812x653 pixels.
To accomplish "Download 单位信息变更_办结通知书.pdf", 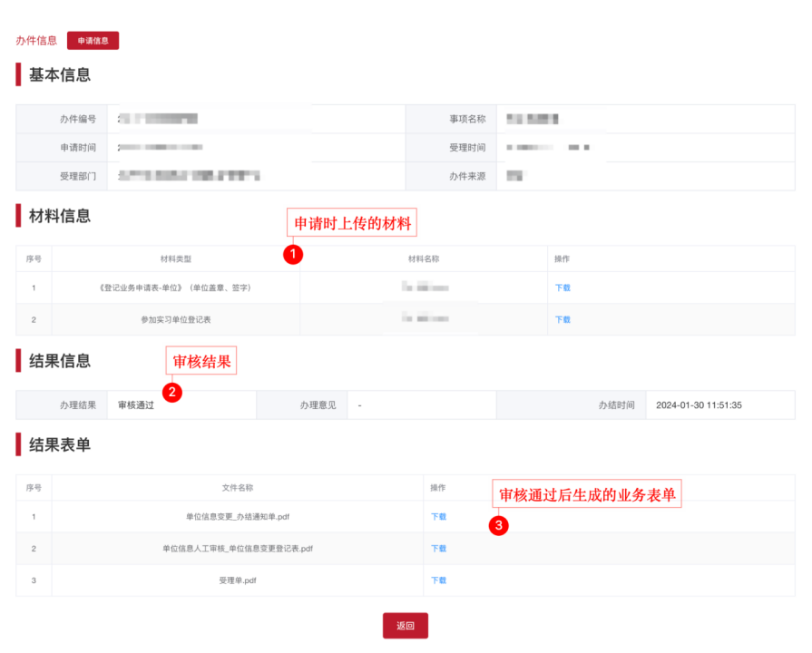I will tap(437, 516).
